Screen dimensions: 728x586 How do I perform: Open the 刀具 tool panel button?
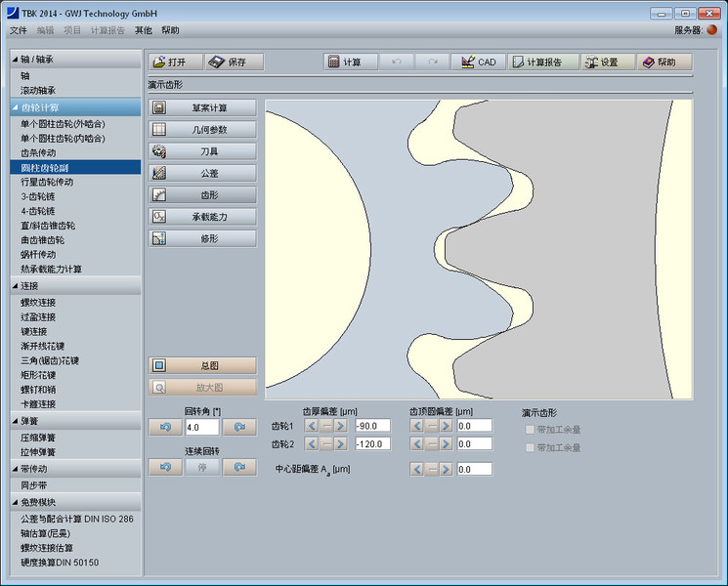point(203,151)
